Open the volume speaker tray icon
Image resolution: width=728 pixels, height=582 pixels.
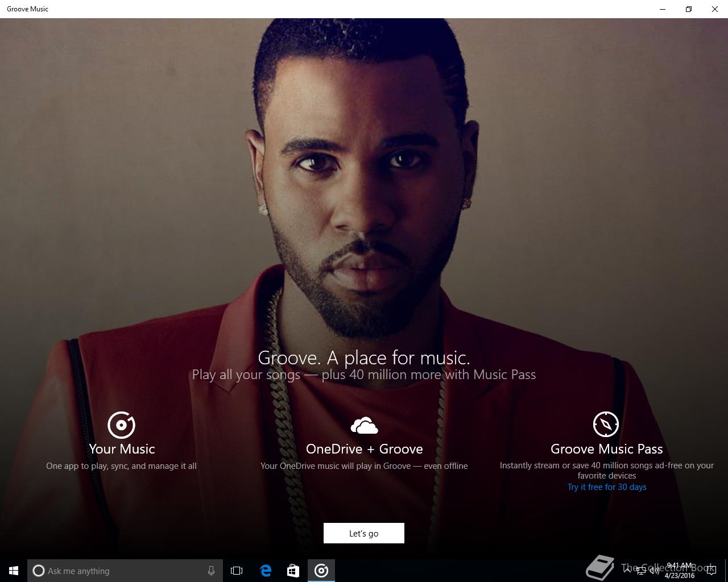click(x=654, y=571)
